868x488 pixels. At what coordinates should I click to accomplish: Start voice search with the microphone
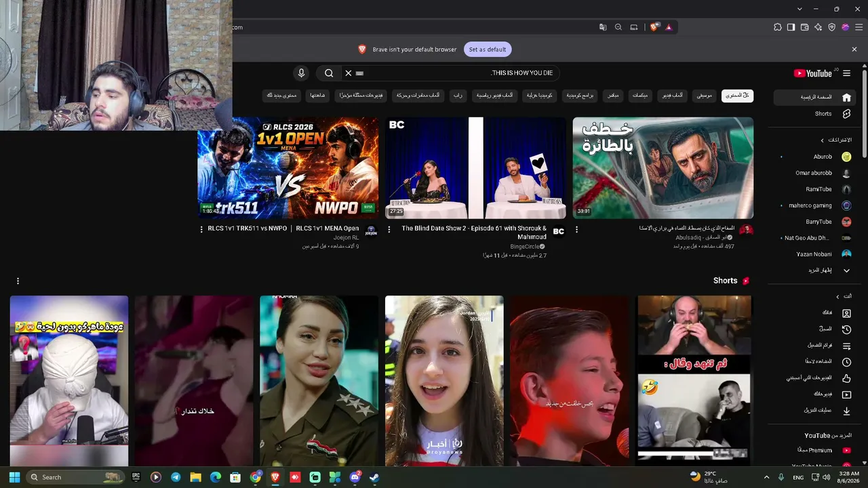[x=302, y=73]
